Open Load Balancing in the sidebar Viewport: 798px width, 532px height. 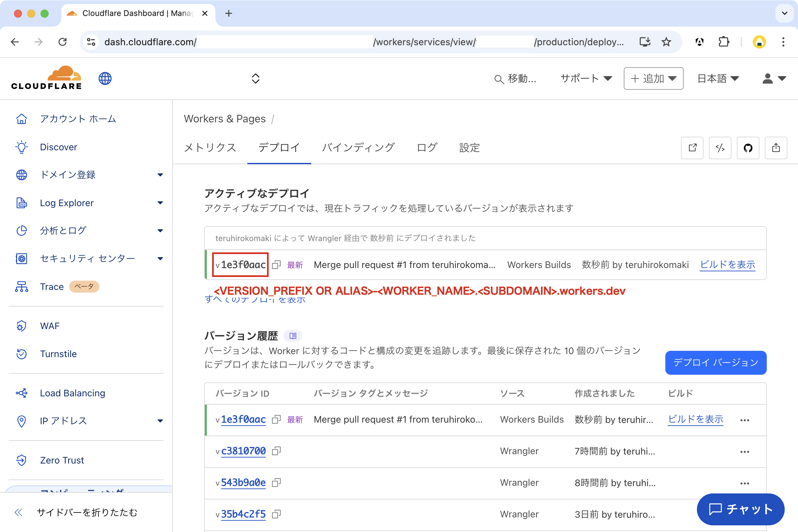pyautogui.click(x=72, y=393)
